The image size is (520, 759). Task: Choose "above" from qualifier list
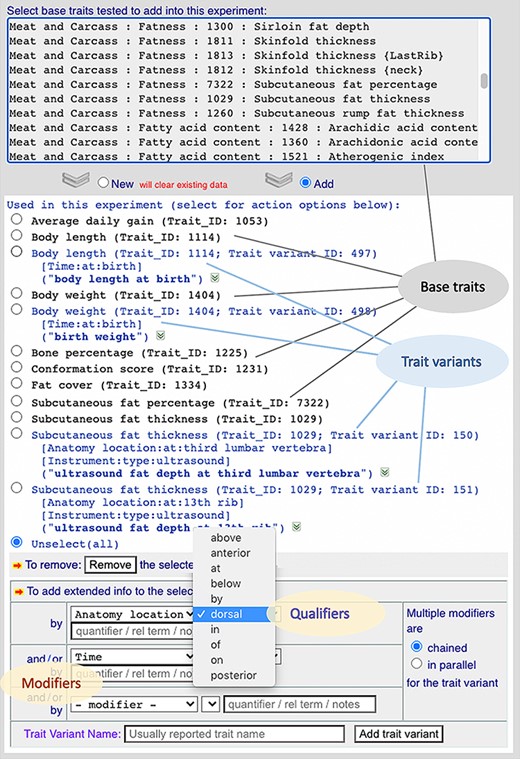point(234,538)
